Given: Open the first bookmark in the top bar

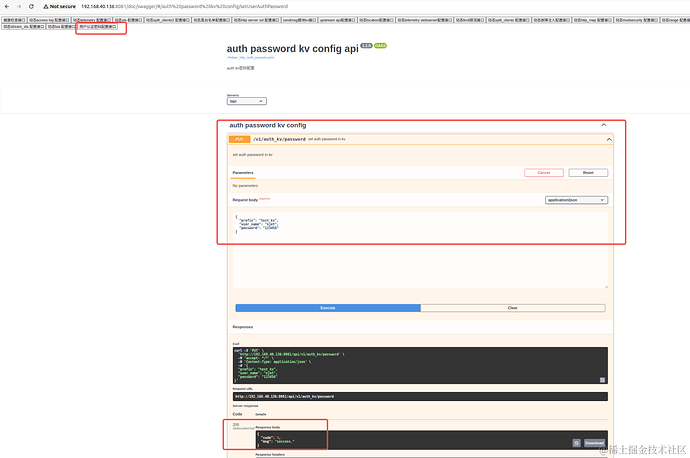Looking at the screenshot, I should click(14, 19).
